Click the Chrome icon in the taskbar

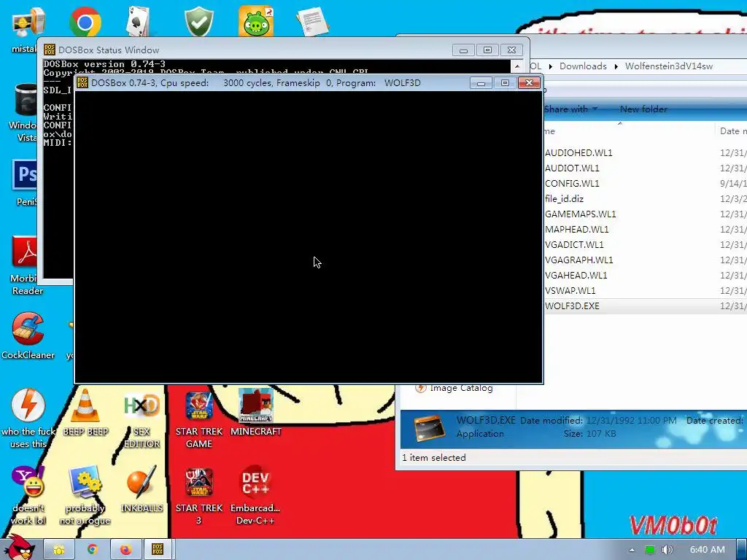pyautogui.click(x=93, y=550)
